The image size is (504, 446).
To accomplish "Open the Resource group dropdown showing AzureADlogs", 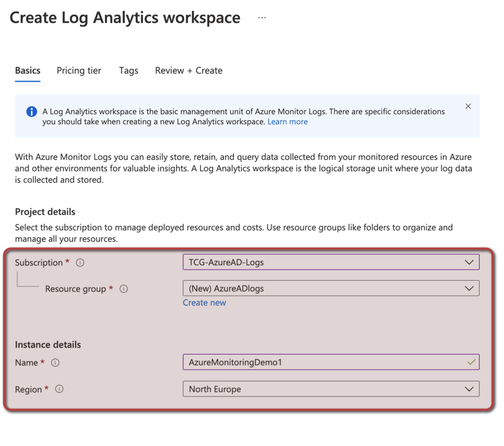I will pyautogui.click(x=331, y=288).
